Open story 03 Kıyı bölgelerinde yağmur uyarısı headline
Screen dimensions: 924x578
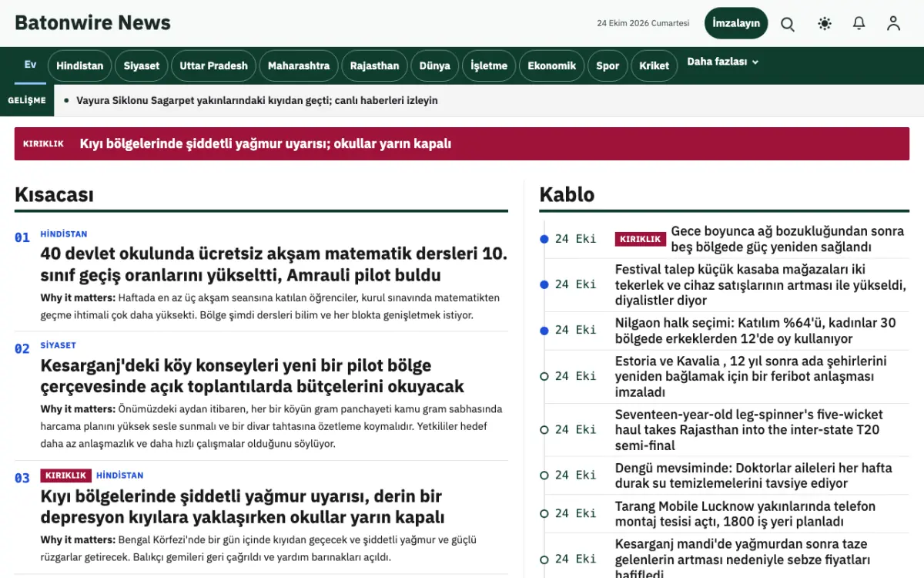(x=243, y=506)
